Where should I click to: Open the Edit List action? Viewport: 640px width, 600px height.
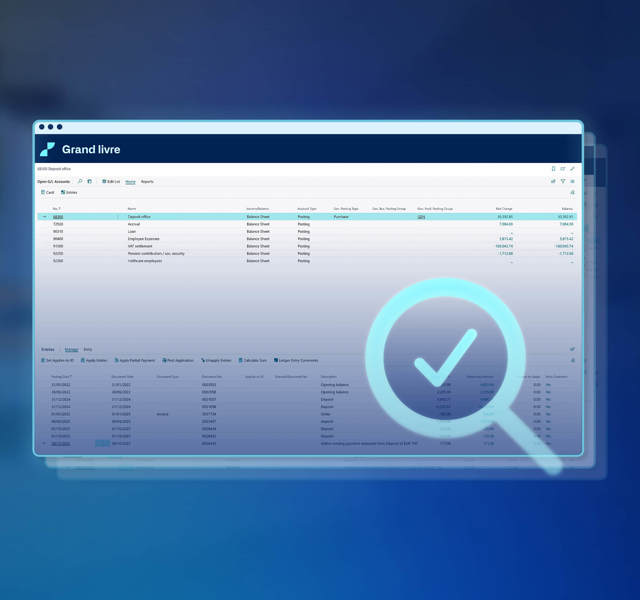click(111, 182)
